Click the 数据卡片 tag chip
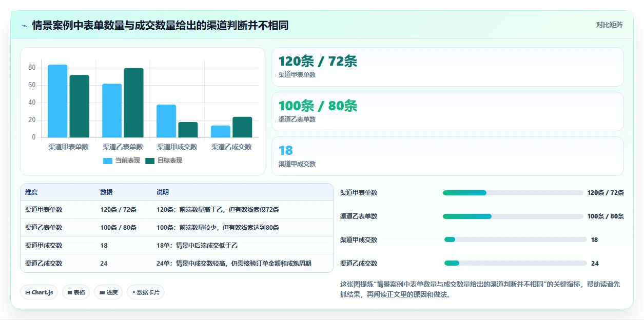 tap(146, 292)
